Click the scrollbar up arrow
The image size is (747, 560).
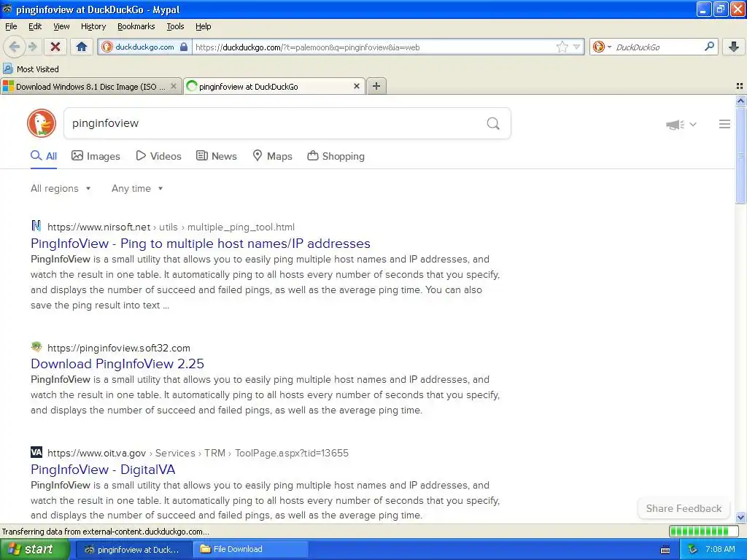(x=740, y=101)
